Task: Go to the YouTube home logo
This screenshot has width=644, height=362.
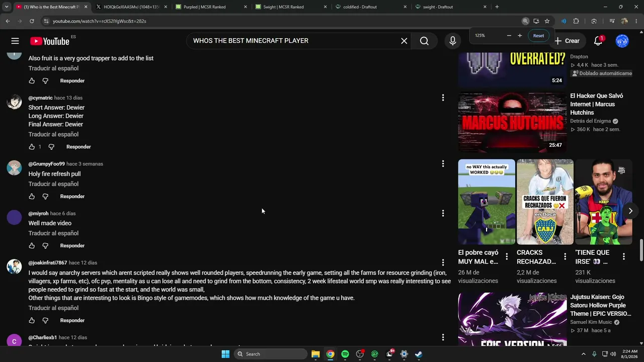Action: [49, 41]
